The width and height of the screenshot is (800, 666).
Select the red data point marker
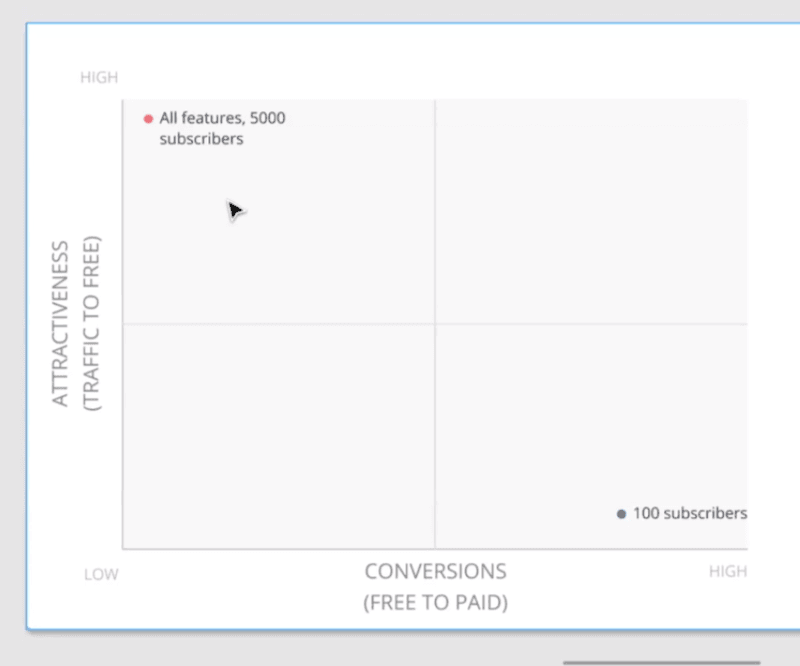click(148, 117)
